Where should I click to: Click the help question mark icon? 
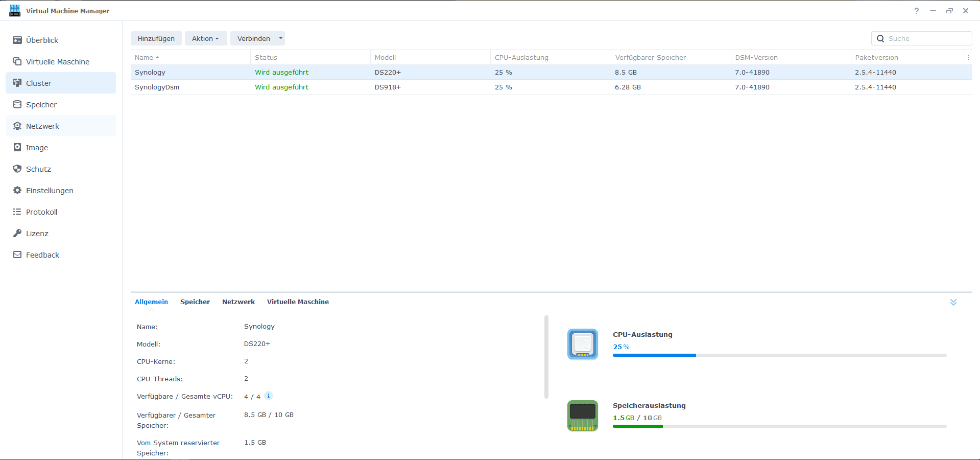pos(917,11)
